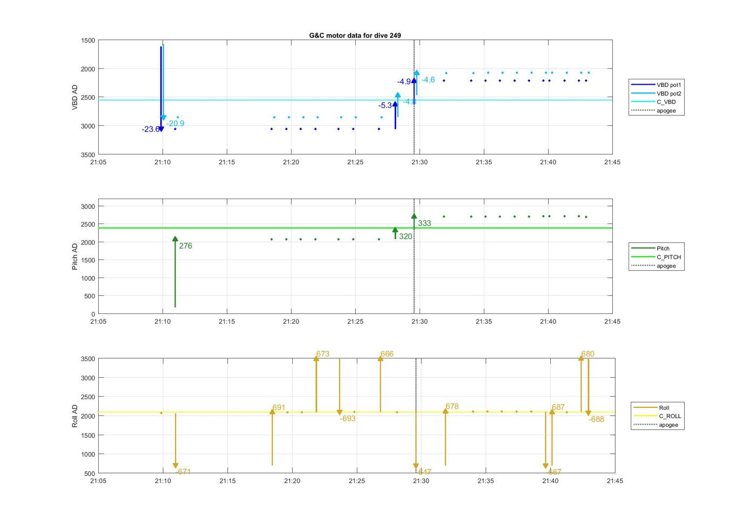This screenshot has height=532, width=756.
Task: Click the -20.9 VBD annotation
Action: (x=175, y=124)
